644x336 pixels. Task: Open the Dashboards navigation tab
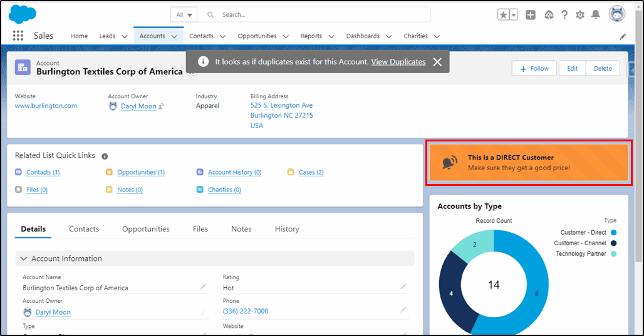363,36
